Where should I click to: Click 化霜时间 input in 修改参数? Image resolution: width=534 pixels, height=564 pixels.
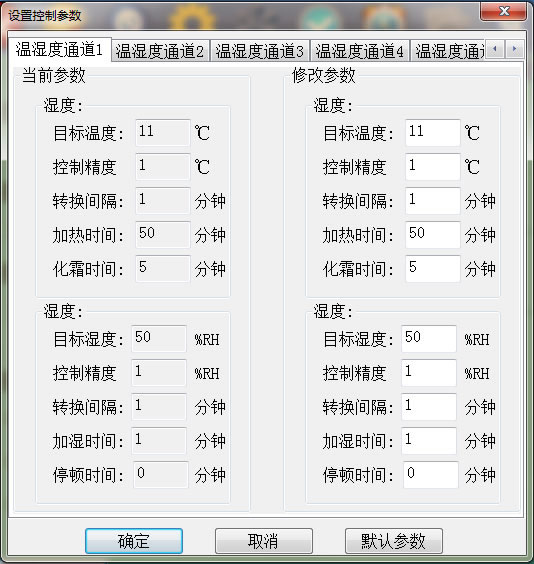[x=433, y=268]
